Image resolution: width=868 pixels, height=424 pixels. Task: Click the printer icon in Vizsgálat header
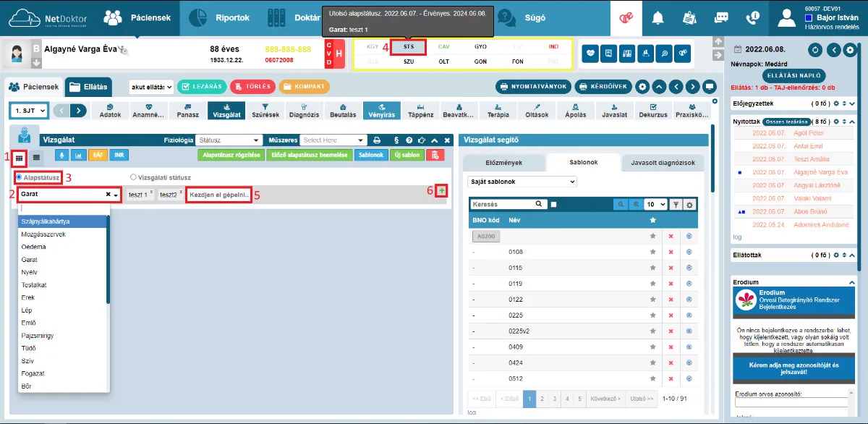pos(377,140)
